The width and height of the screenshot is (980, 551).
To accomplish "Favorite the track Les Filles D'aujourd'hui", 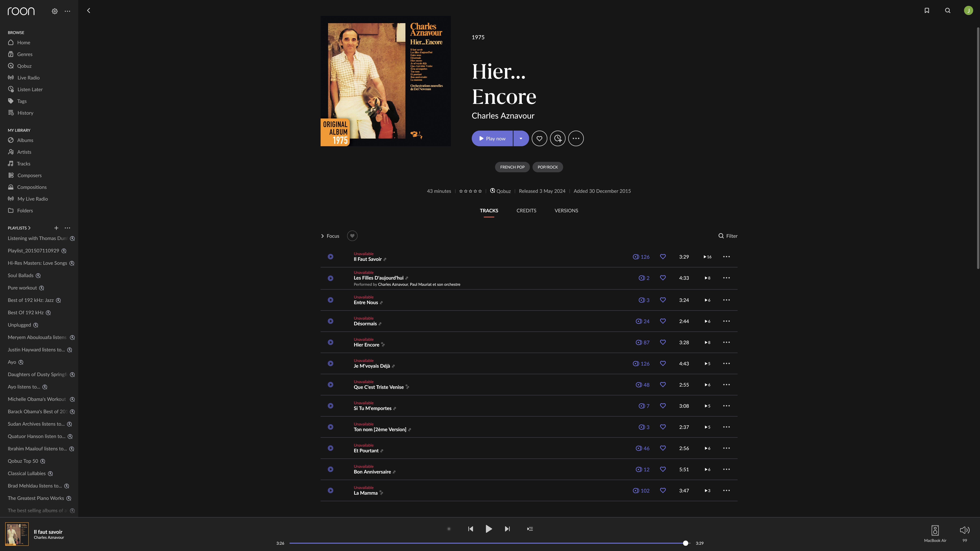I will click(663, 278).
